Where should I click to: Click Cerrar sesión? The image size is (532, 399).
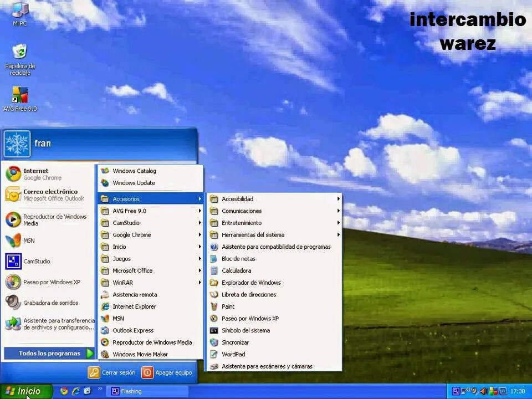(x=112, y=372)
